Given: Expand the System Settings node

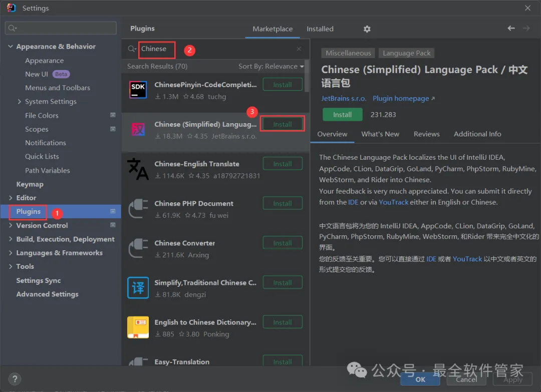Looking at the screenshot, I should (x=20, y=101).
